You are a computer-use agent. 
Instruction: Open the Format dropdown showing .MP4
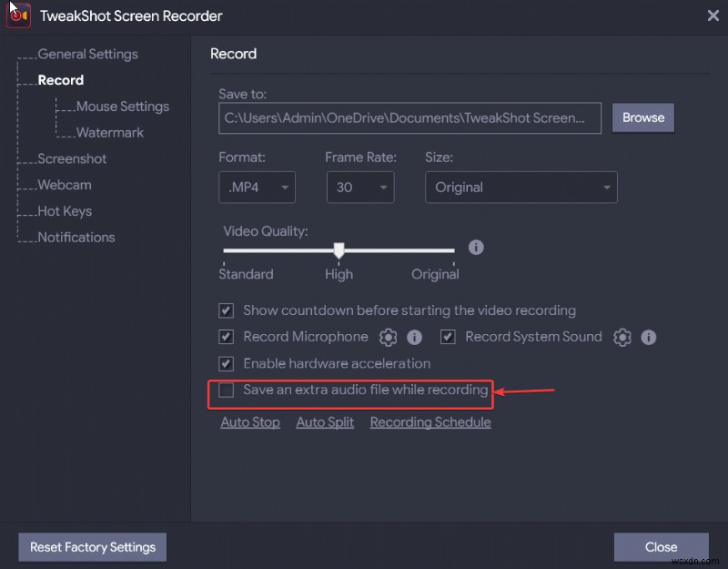click(x=257, y=187)
